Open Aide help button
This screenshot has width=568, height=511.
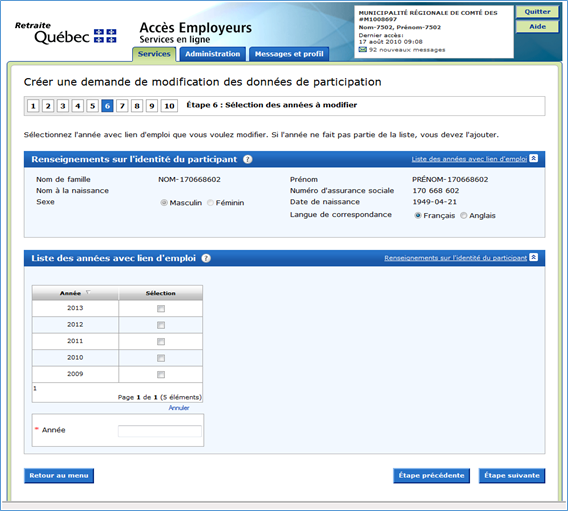(x=537, y=26)
